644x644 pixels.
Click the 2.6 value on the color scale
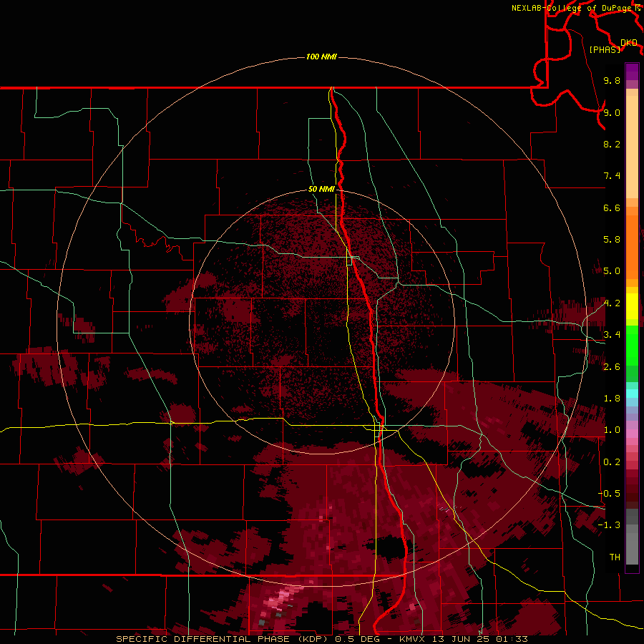pyautogui.click(x=612, y=367)
